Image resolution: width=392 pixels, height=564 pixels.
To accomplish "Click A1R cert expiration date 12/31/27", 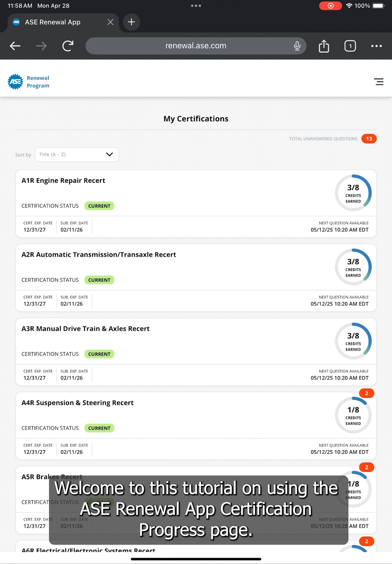I will coord(35,230).
